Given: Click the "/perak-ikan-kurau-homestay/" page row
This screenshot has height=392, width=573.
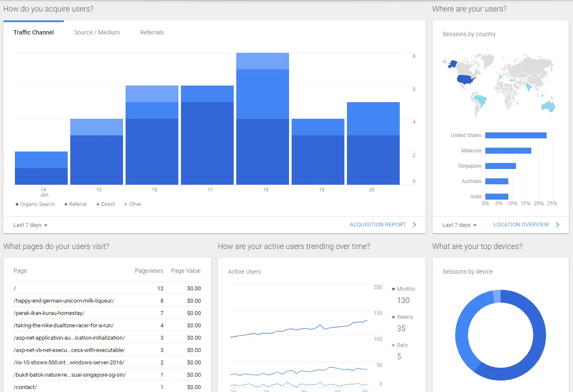Looking at the screenshot, I should (107, 313).
